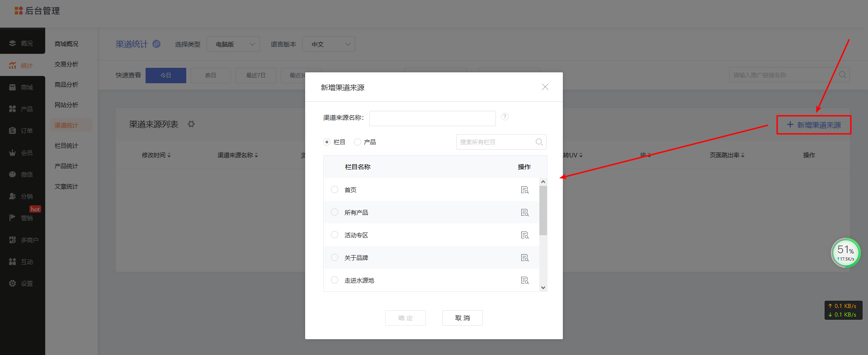This screenshot has width=868, height=355.
Task: Select the 产品 radio button
Action: [358, 142]
